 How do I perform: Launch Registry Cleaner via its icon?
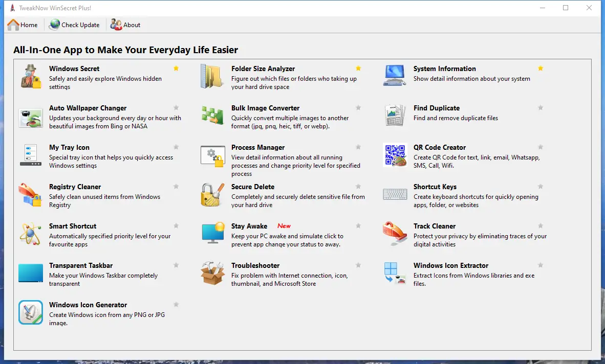click(30, 195)
